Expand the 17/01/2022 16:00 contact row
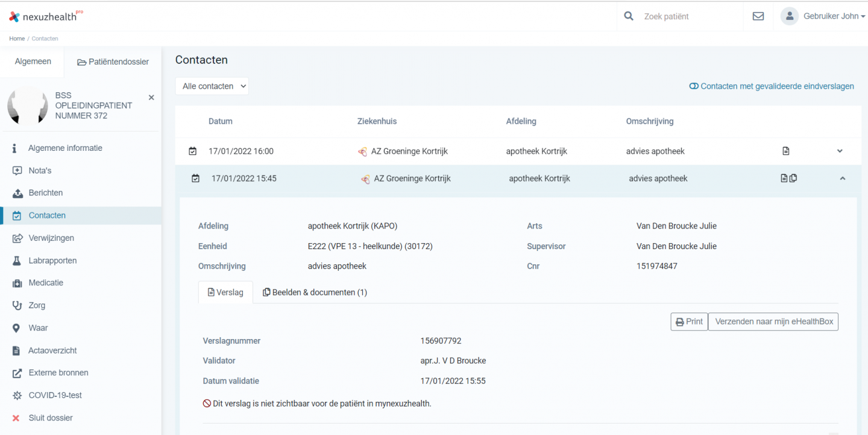The width and height of the screenshot is (868, 435). 840,151
